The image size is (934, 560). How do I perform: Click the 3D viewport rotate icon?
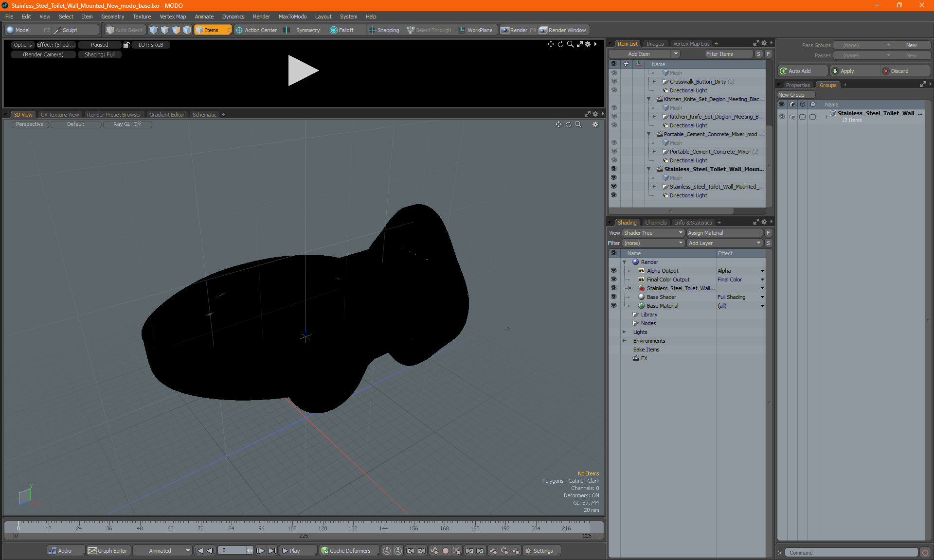(x=568, y=124)
